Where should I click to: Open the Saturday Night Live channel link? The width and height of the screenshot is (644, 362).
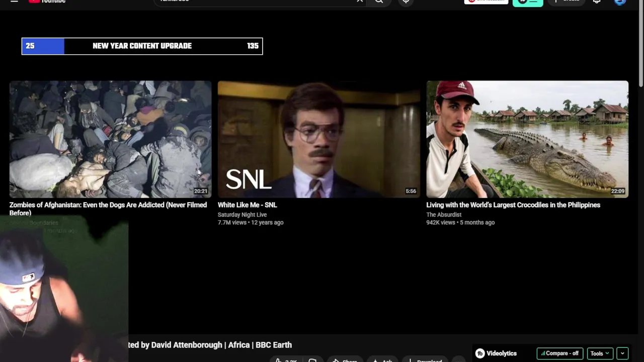coord(242,215)
